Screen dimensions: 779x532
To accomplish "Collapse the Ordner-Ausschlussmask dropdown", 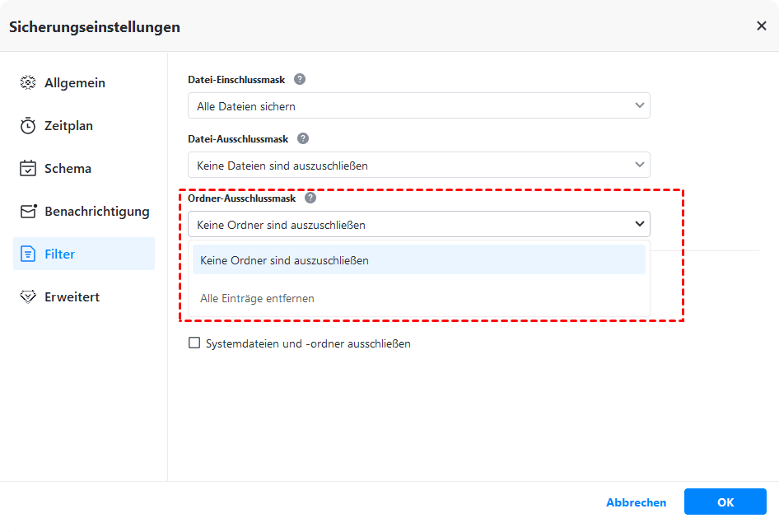I will [x=639, y=225].
